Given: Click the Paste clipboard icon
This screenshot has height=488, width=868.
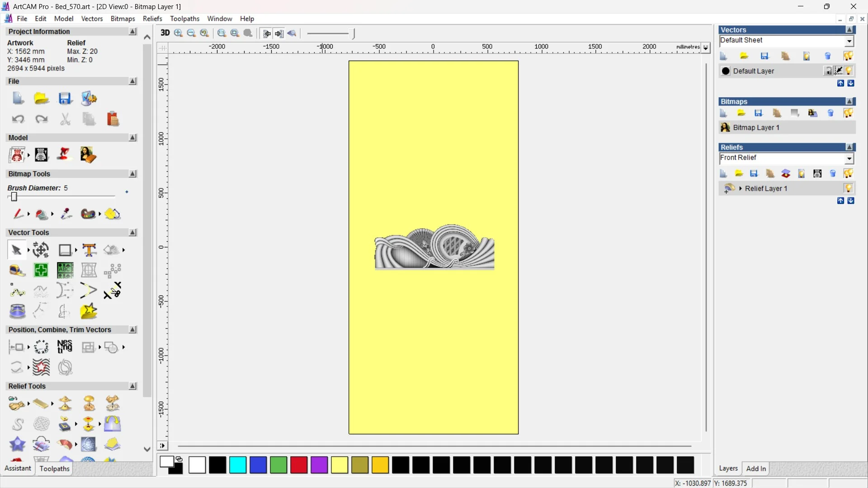Looking at the screenshot, I should [113, 119].
